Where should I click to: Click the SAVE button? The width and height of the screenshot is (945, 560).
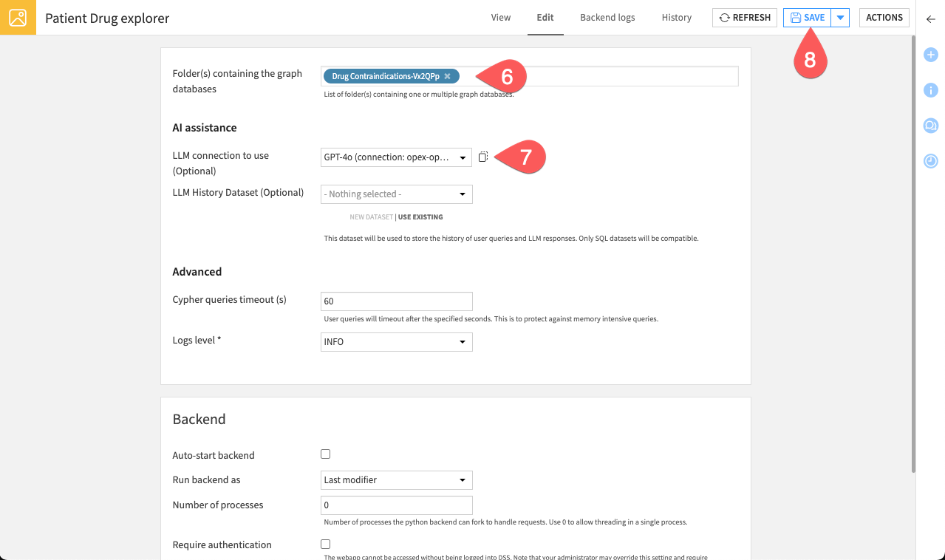[807, 17]
